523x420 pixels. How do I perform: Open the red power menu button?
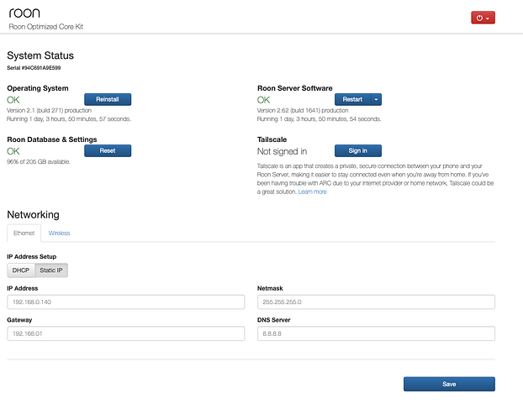[x=483, y=17]
